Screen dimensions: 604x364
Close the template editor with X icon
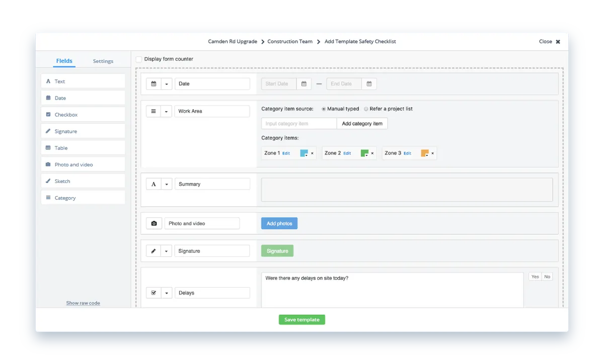tap(558, 42)
